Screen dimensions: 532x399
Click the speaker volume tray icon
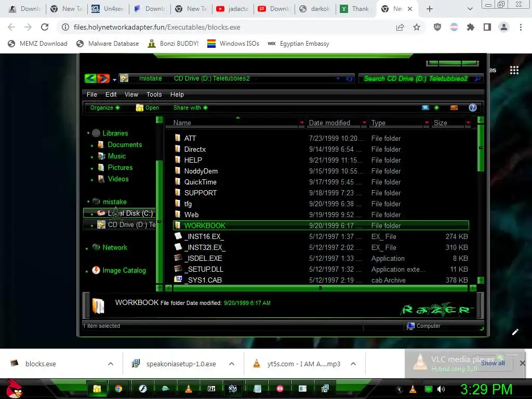tap(441, 389)
